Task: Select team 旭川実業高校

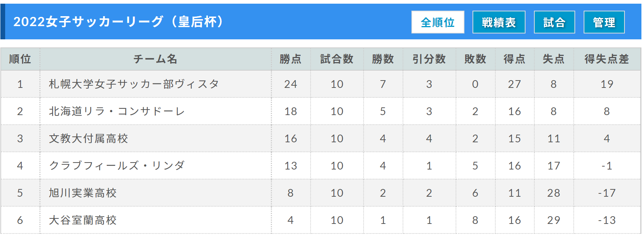Action: click(83, 193)
